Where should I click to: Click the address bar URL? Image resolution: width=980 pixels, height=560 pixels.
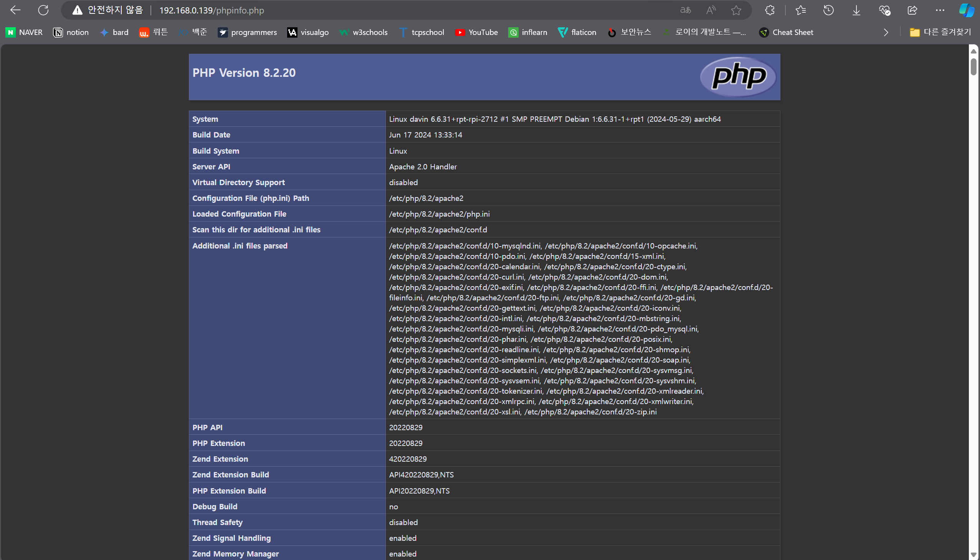(x=212, y=10)
